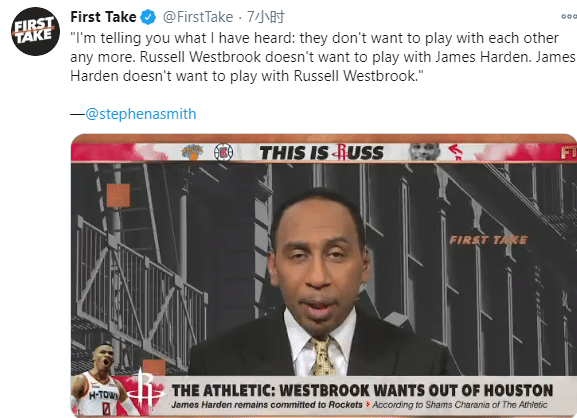
Task: Click the red Rockets arrow graphic in banner
Action: pyautogui.click(x=456, y=152)
